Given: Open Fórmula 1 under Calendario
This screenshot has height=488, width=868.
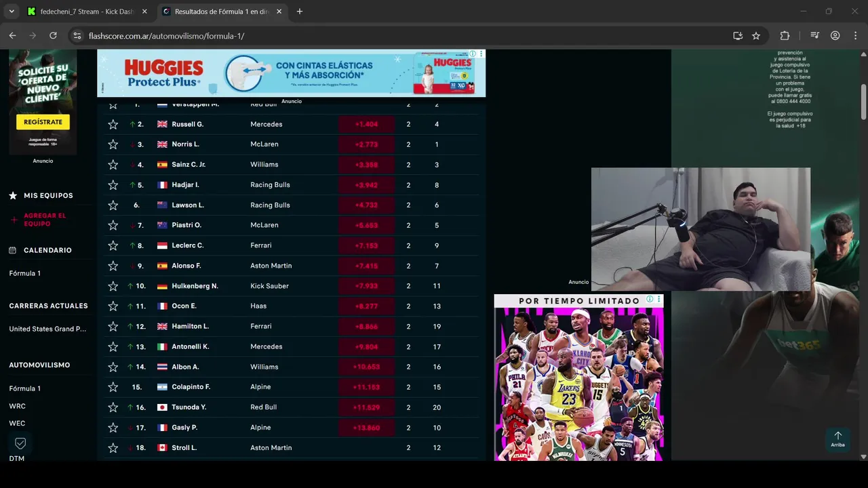Looking at the screenshot, I should point(25,273).
